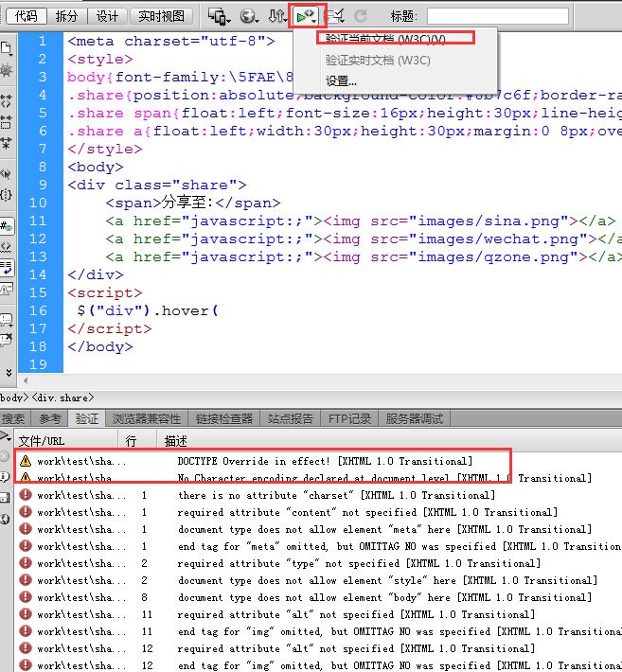Switch to 设计 (Design) view
The width and height of the screenshot is (622, 672).
tap(107, 16)
